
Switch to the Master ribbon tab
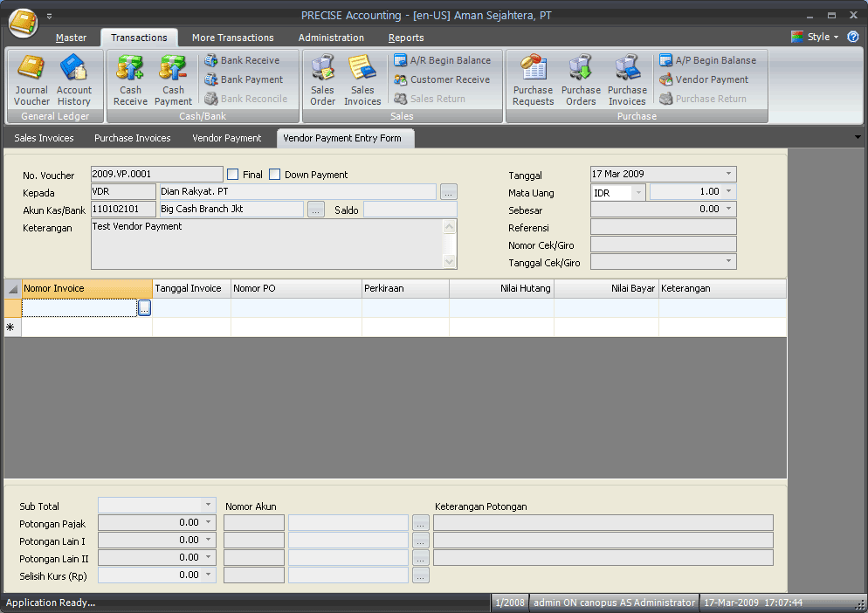71,38
